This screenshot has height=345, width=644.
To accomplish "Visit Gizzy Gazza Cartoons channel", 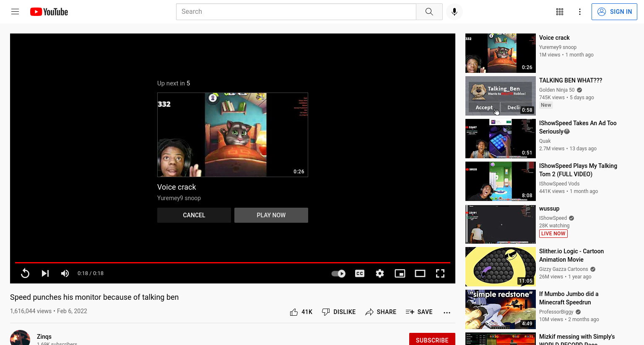I will (563, 269).
